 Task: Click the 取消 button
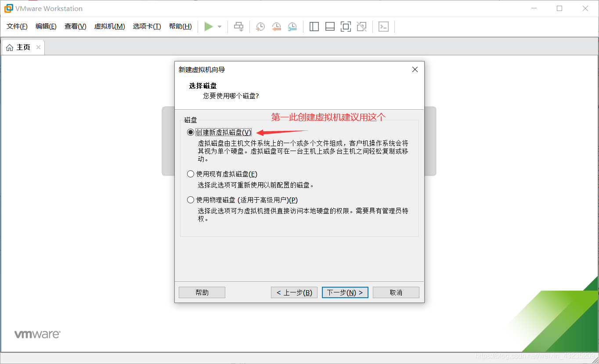click(396, 292)
